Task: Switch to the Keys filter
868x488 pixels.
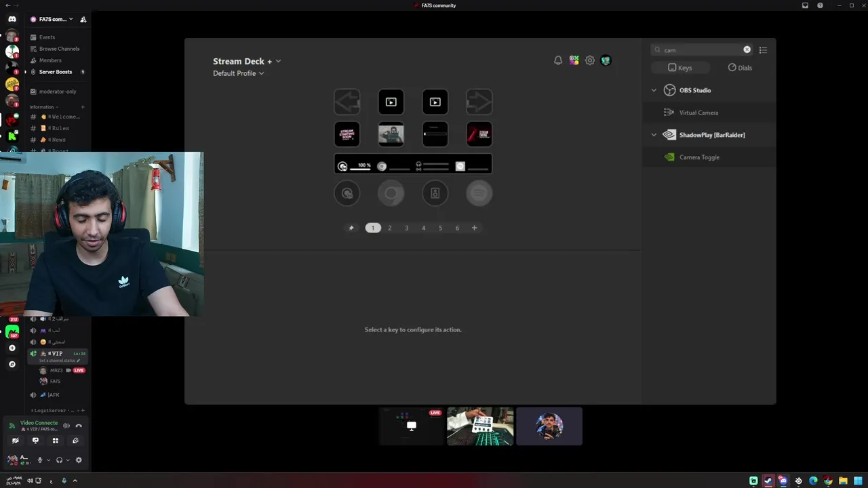Action: pos(680,68)
